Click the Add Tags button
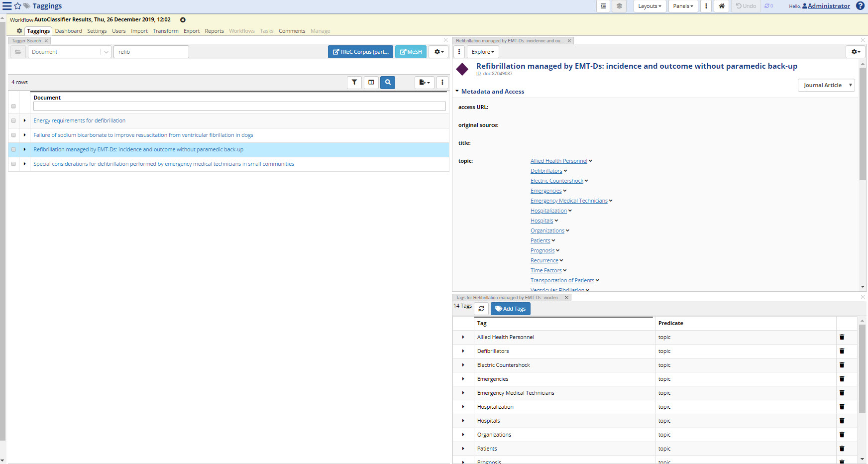Viewport: 868px width, 464px height. tap(510, 309)
